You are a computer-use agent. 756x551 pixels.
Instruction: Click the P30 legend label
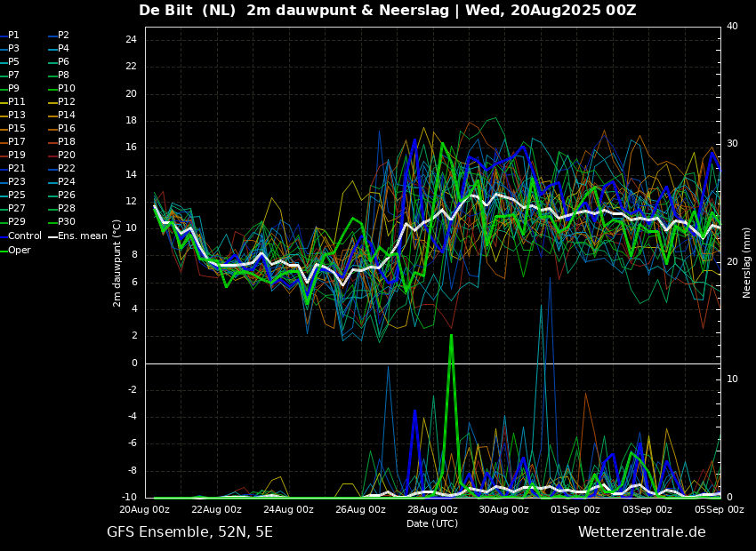point(67,222)
